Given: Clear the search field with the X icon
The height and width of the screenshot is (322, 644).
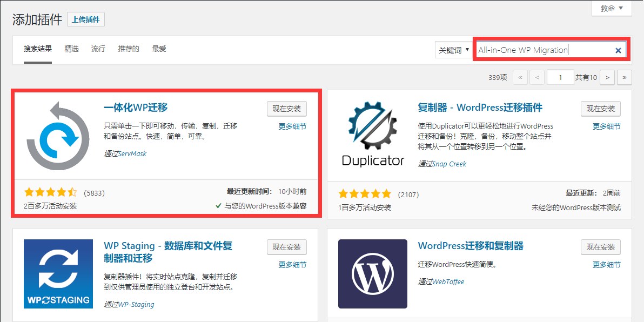Looking at the screenshot, I should click(x=618, y=51).
